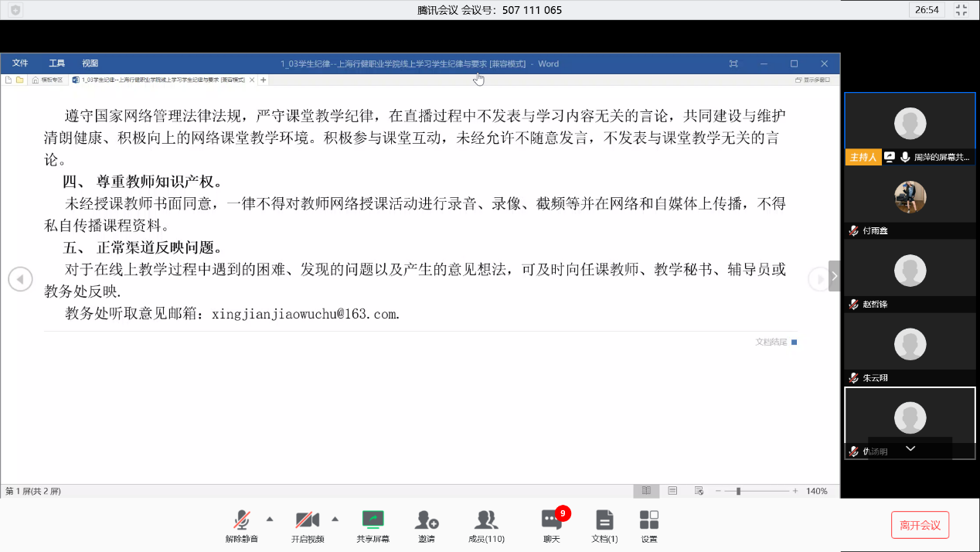
Task: Open the 文件 menu in Word
Action: click(20, 63)
